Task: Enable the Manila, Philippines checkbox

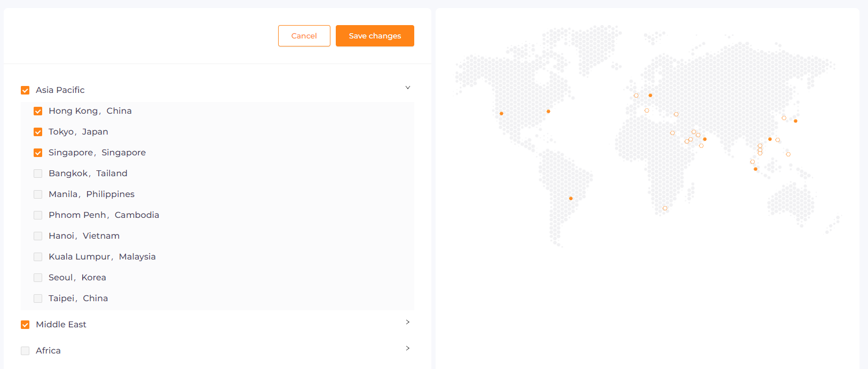Action: coord(38,194)
